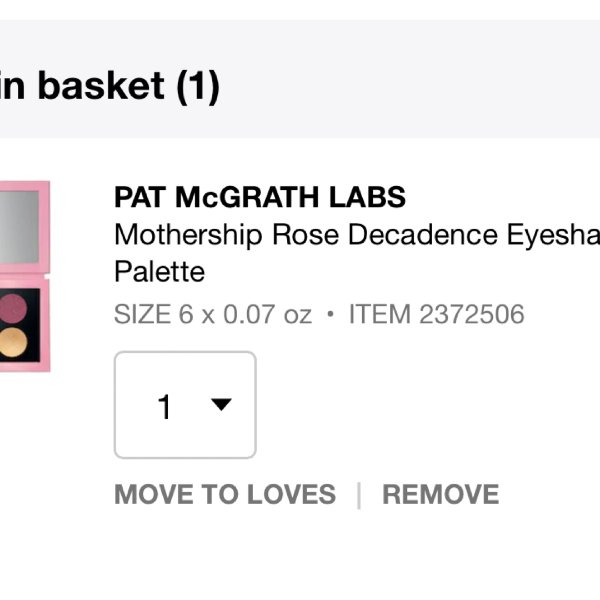The image size is (600, 600).
Task: Click the bullet between size and item
Action: pos(331,314)
